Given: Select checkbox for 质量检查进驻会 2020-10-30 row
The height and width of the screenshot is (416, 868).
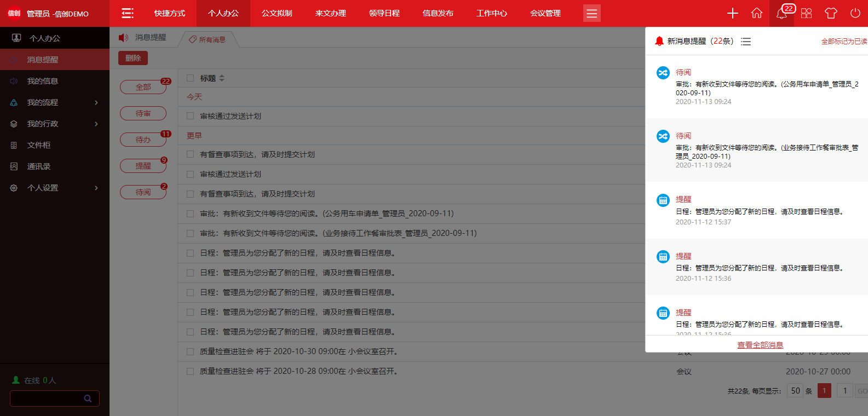Looking at the screenshot, I should click(191, 351).
